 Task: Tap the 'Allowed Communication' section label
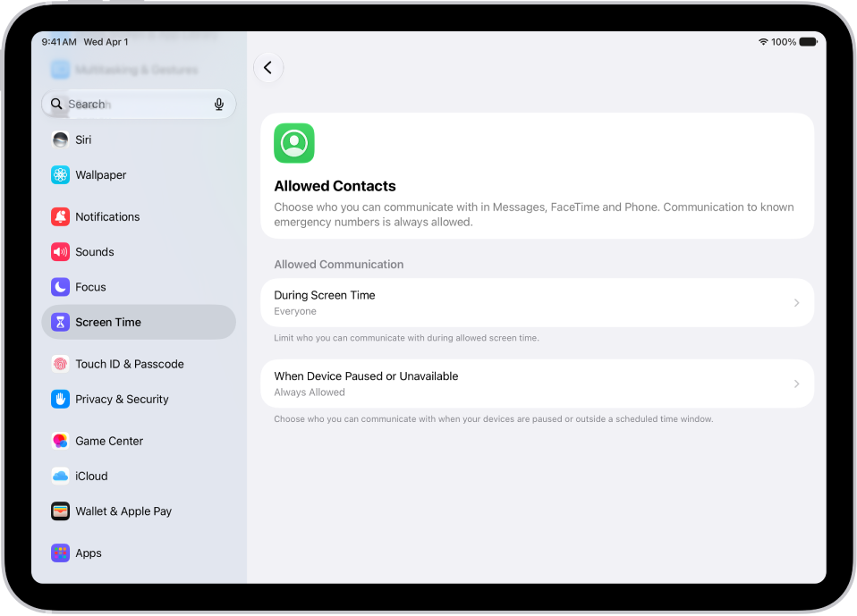[339, 265]
